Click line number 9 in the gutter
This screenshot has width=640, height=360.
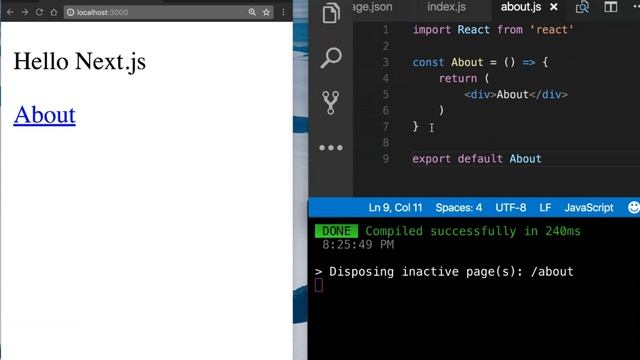[x=386, y=159]
